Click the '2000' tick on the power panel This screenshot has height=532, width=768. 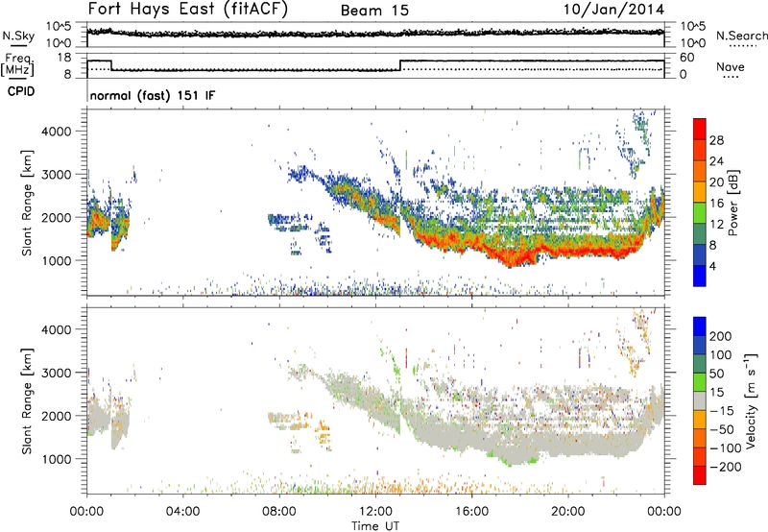point(57,217)
